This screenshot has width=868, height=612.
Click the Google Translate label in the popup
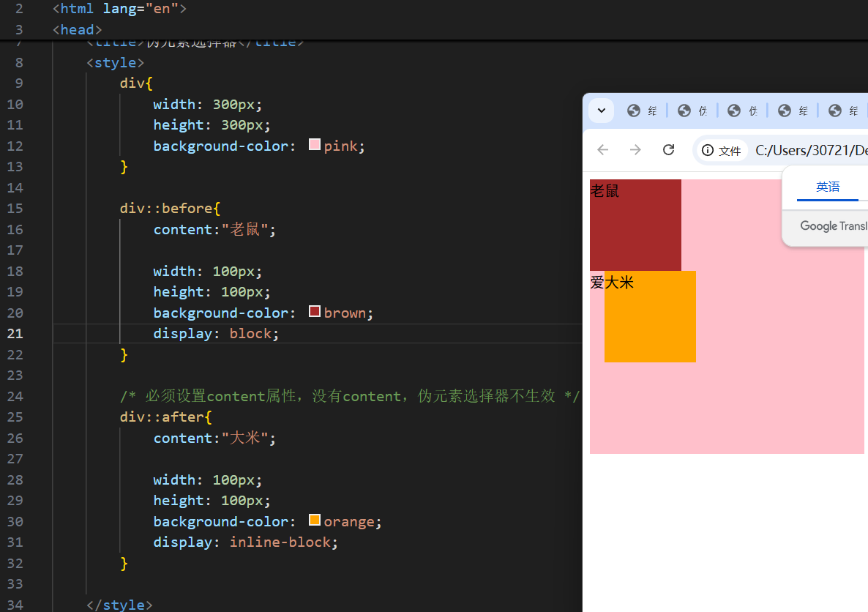tap(833, 226)
